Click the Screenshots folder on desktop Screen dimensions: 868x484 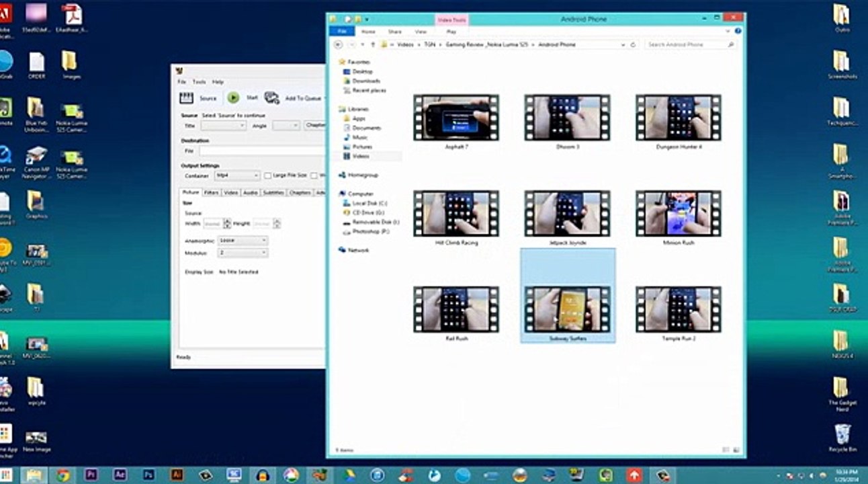tap(842, 65)
